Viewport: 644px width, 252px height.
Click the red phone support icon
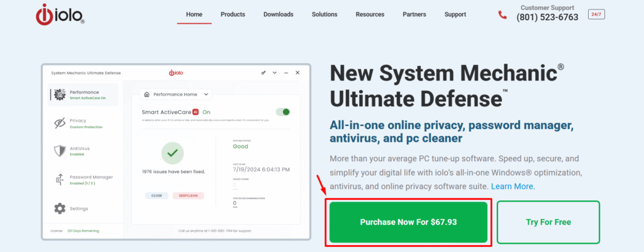[x=502, y=14]
